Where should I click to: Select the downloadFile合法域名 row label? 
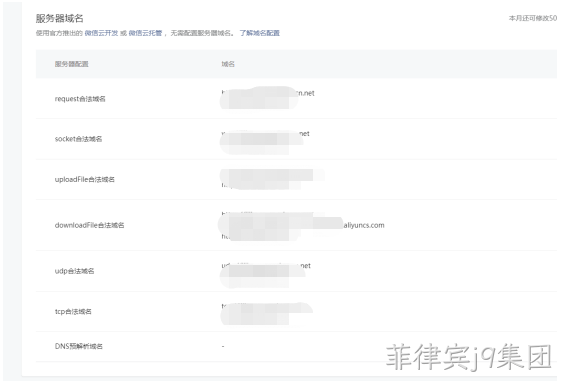click(x=89, y=225)
